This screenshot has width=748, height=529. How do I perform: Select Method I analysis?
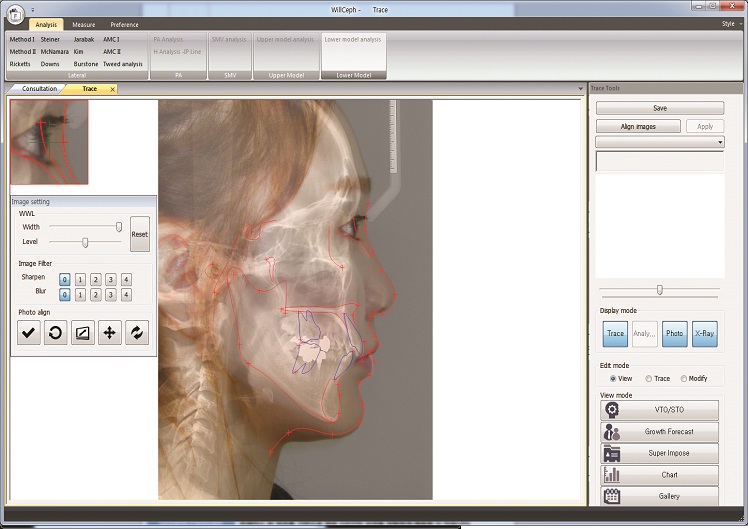tap(22, 40)
